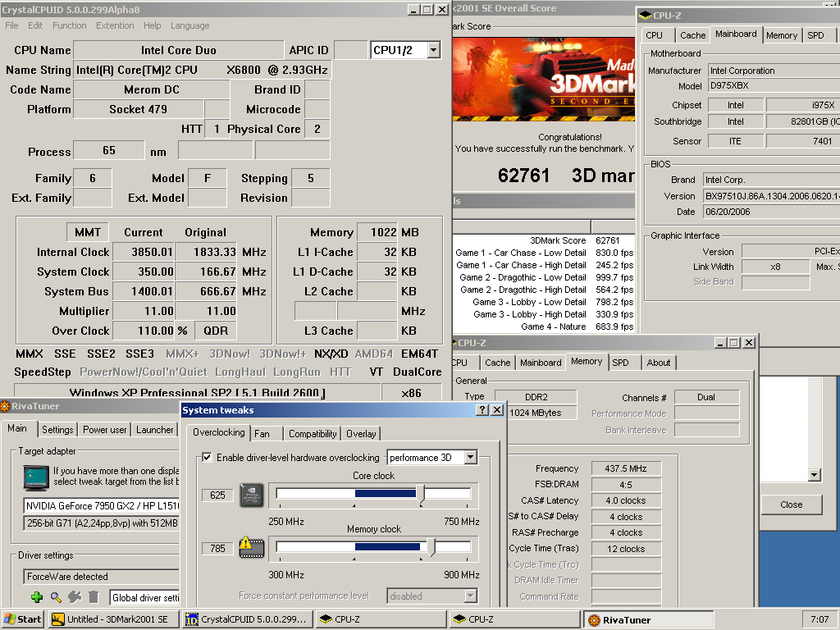Click the NVIDIA GeForce 7950 GX2 adapter field
This screenshot has width=840, height=630.
tap(101, 505)
